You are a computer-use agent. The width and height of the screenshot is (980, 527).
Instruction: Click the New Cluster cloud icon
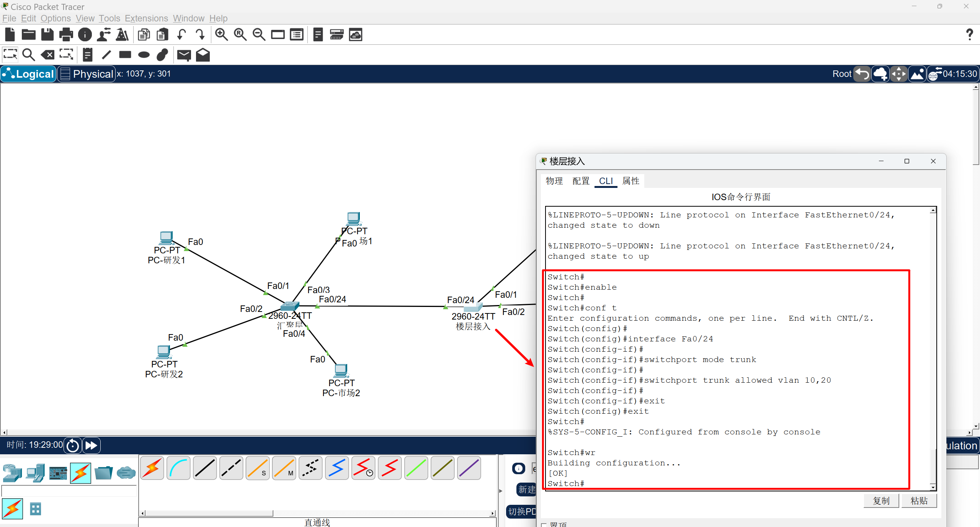click(x=880, y=74)
